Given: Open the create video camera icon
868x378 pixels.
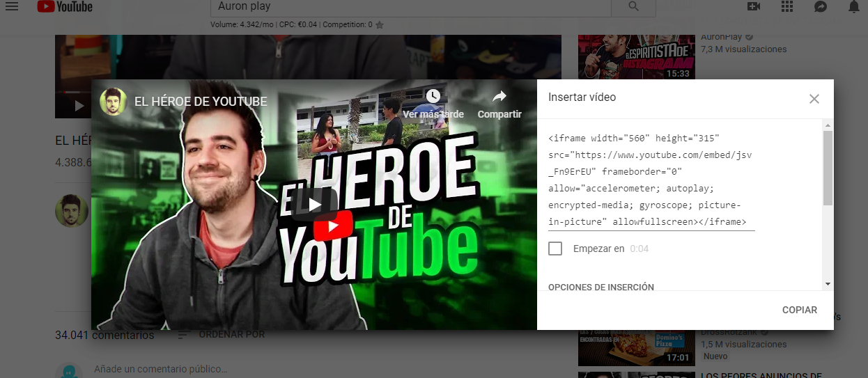Looking at the screenshot, I should coord(753,6).
